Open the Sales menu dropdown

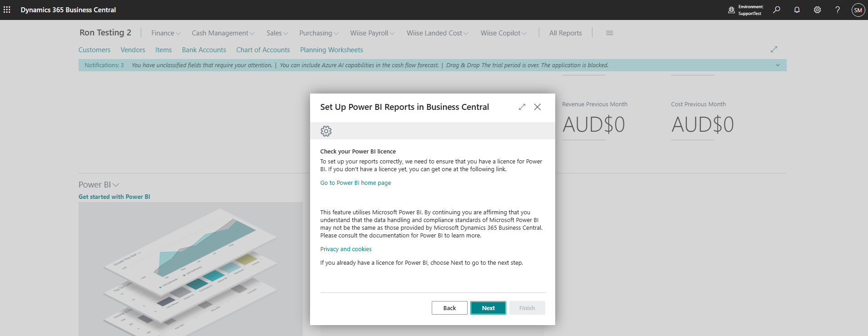coord(277,33)
